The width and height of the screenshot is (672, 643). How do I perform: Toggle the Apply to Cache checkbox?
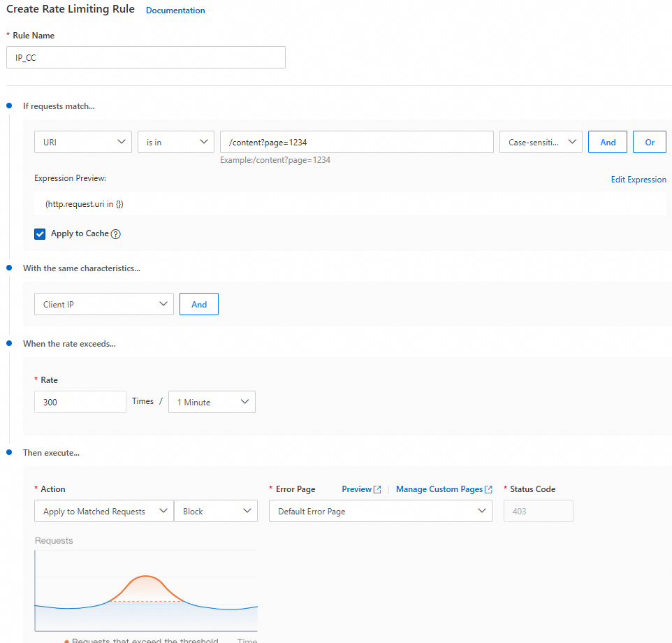click(x=40, y=234)
